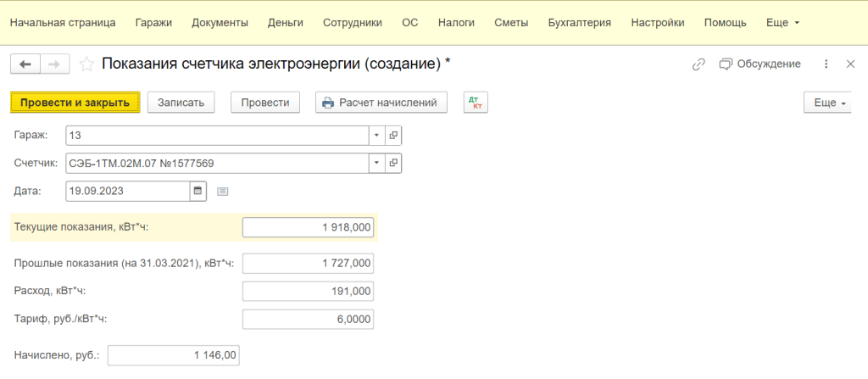Viewport: 868px width, 379px height.
Task: Open calendar picker for Дата field
Action: pos(198,191)
